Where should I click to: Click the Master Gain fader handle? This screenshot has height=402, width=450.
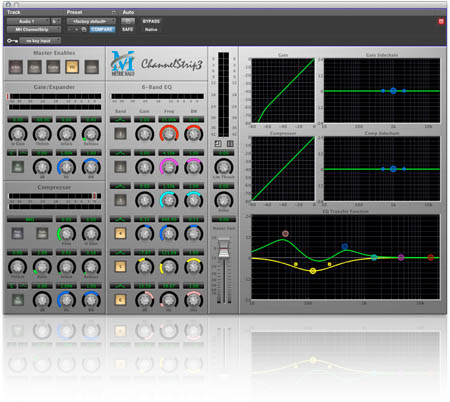pos(224,248)
